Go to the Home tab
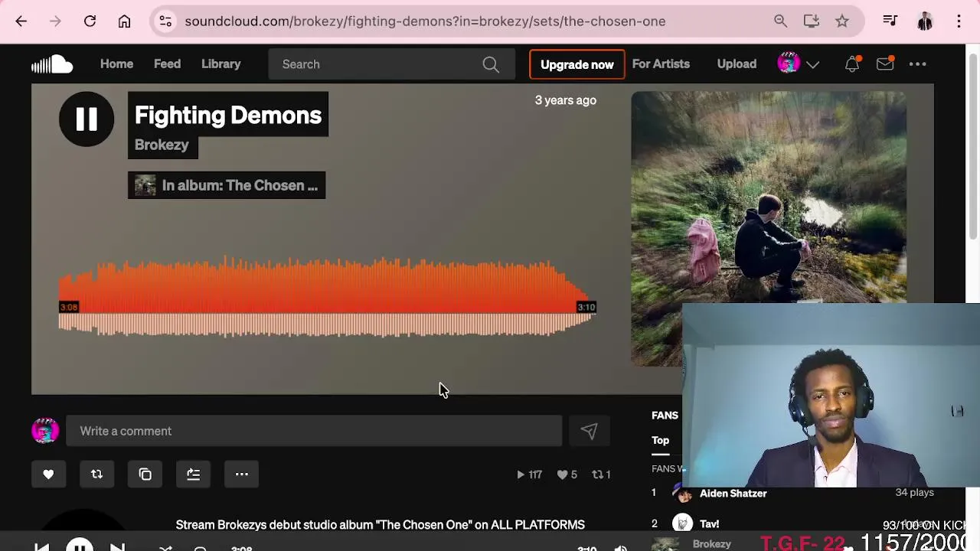Screen dimensions: 980x551 pyautogui.click(x=116, y=64)
